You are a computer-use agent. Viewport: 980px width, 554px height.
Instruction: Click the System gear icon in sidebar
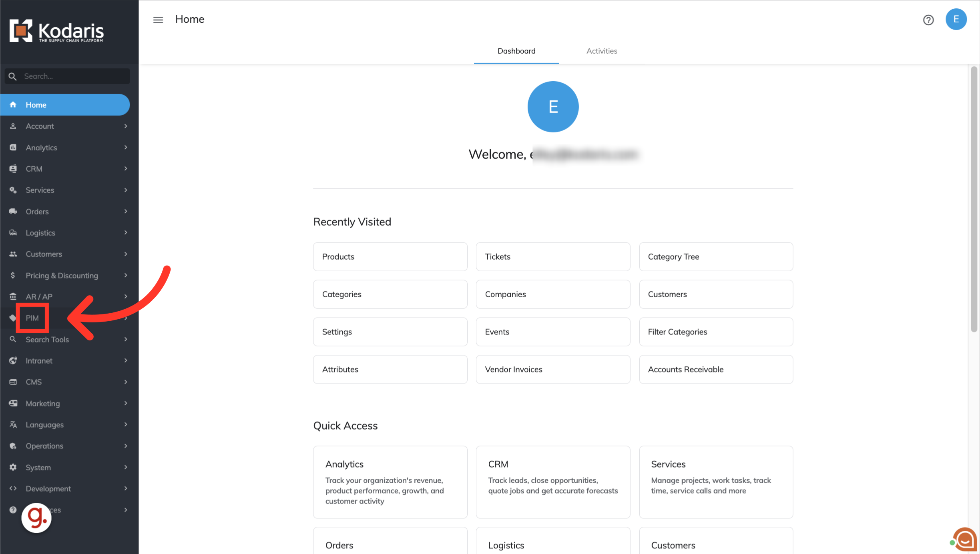(13, 467)
